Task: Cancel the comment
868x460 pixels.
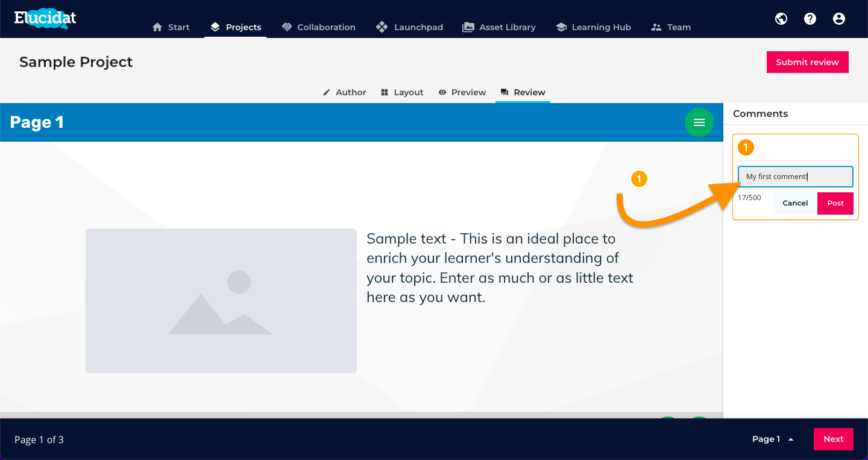Action: (x=795, y=203)
